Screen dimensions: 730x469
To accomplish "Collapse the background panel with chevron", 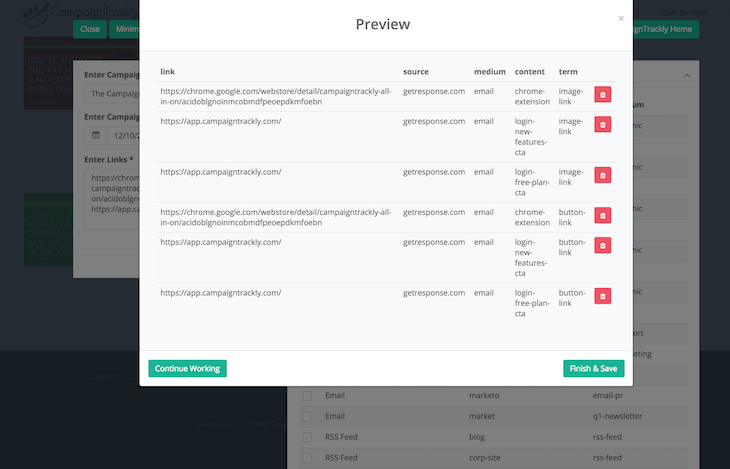I will point(687,75).
